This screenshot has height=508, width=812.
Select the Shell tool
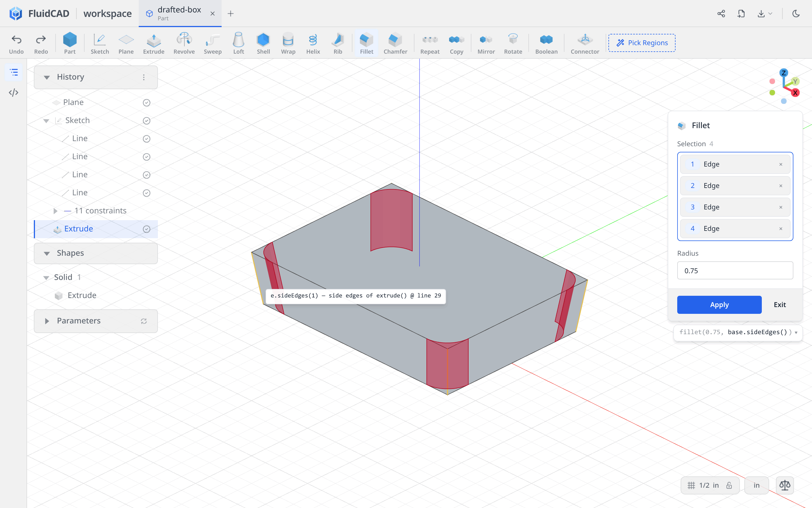click(263, 43)
